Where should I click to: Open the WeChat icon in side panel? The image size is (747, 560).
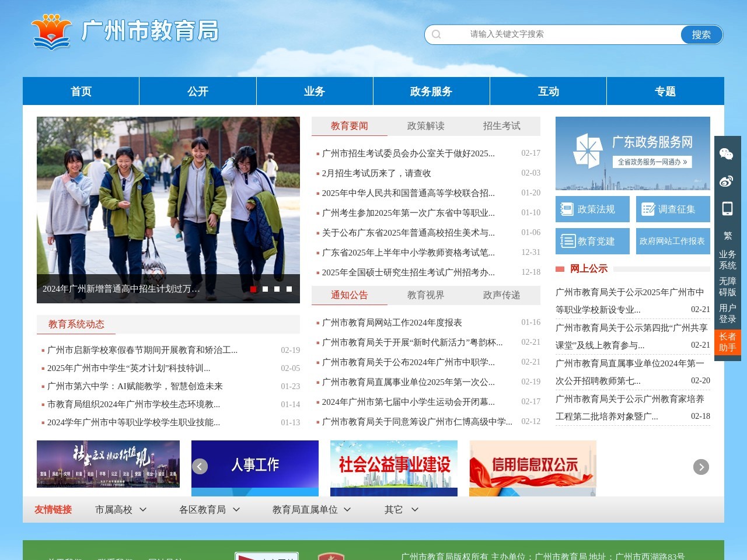(727, 154)
